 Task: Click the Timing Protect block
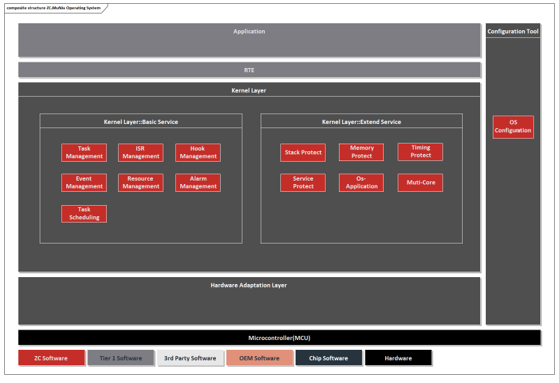420,152
